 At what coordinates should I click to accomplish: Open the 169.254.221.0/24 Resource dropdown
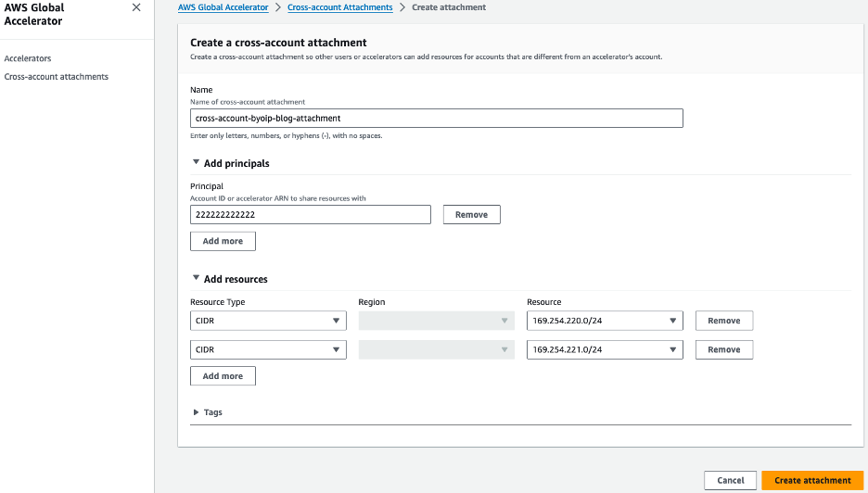(605, 349)
